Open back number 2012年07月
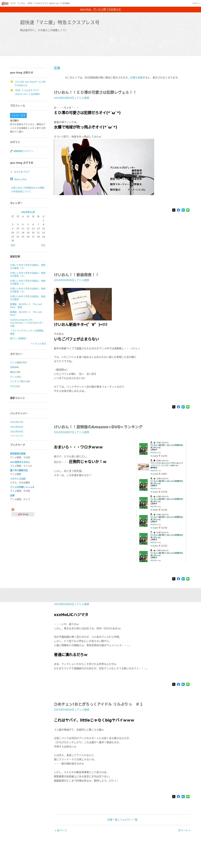Viewport: 201px width, 868px height. click(x=17, y=422)
